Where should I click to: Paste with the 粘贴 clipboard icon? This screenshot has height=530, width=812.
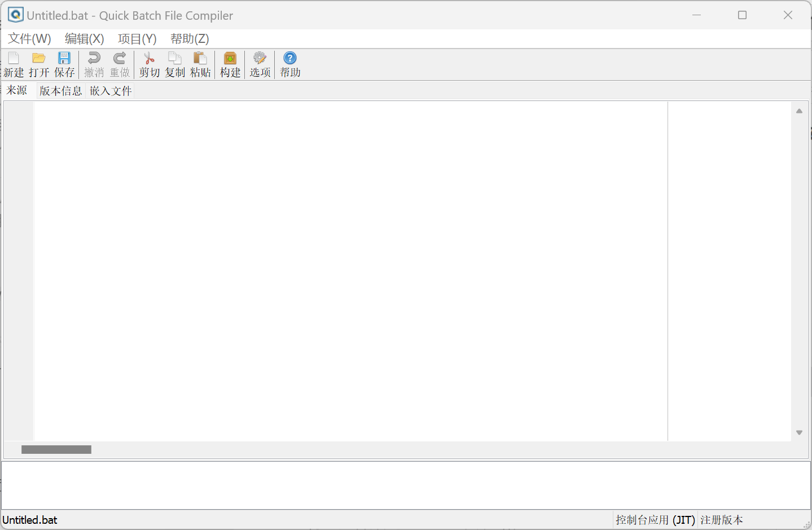point(200,64)
